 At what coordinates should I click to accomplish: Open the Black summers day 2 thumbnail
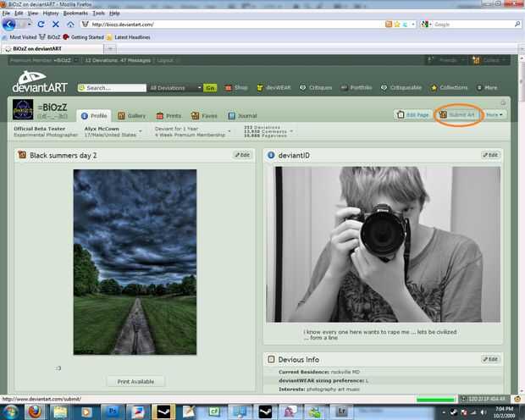(135, 262)
